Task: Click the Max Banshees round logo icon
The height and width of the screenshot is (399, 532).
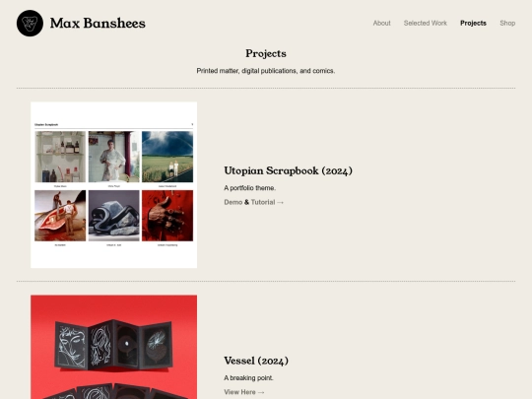Action: [x=30, y=23]
